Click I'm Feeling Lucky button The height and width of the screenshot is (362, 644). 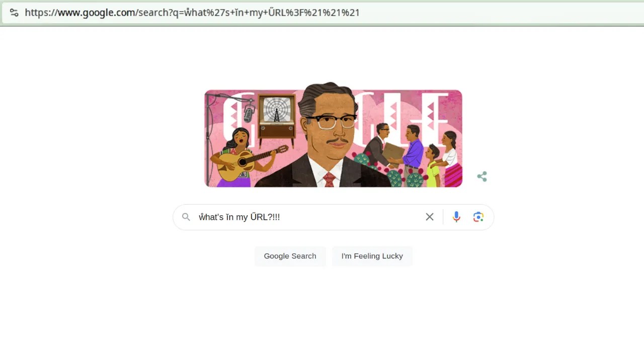(x=372, y=256)
